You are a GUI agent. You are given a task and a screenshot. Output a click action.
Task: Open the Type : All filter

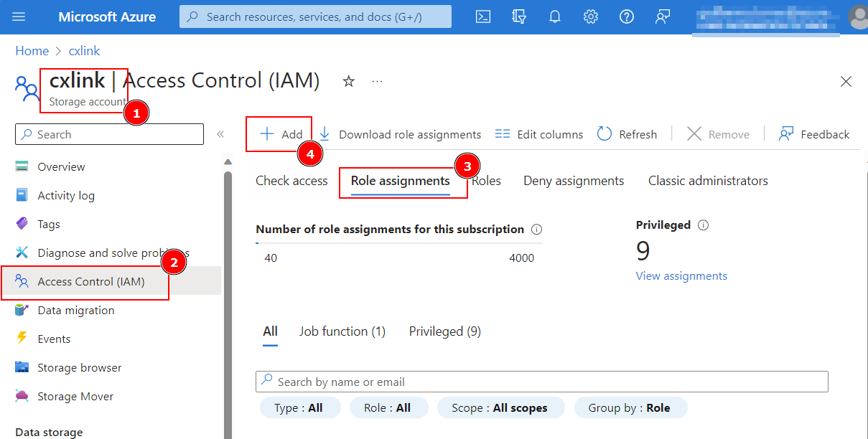(298, 408)
